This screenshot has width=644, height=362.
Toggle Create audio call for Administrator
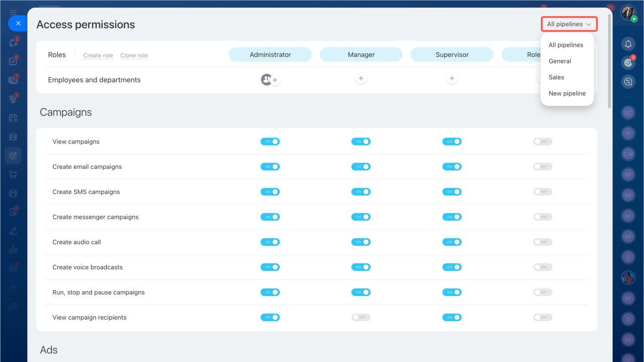tap(270, 242)
